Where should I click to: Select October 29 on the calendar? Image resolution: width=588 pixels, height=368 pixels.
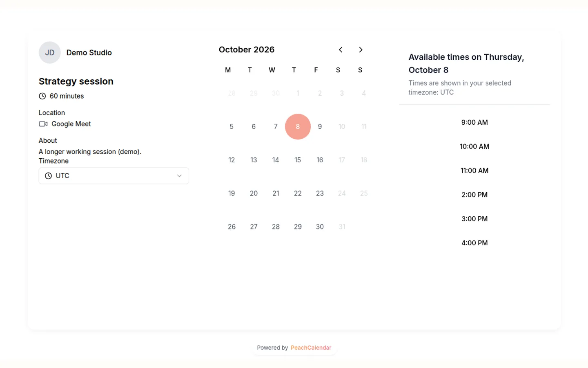click(298, 227)
